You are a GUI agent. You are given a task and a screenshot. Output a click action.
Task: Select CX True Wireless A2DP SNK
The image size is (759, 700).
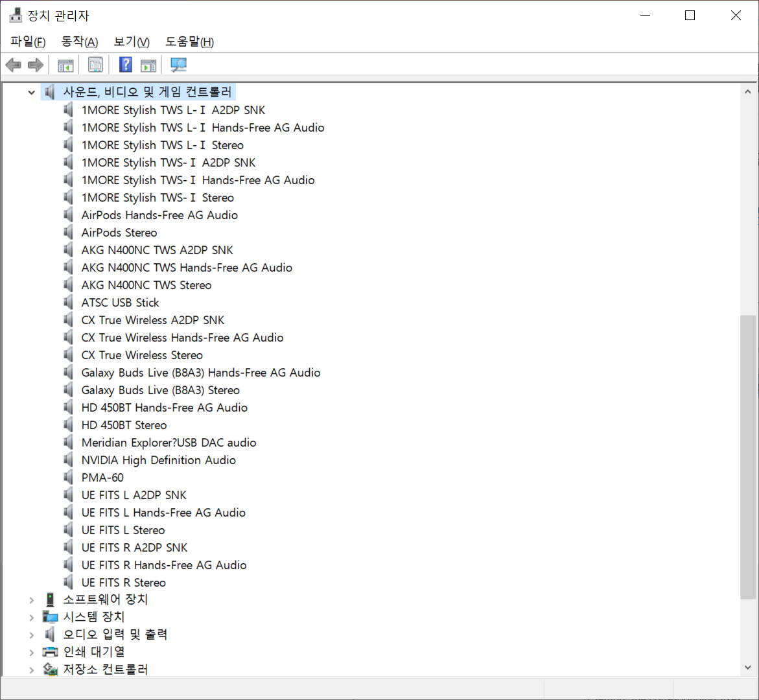coord(153,320)
